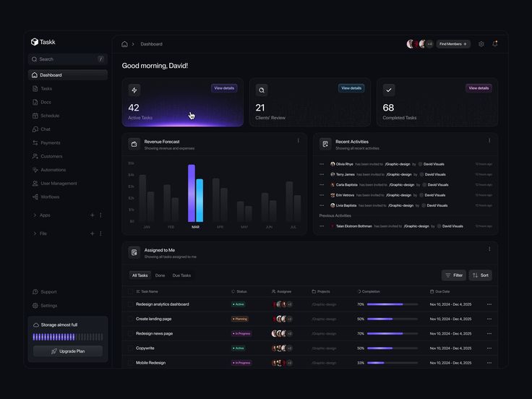Open Schedule in the sidebar
The width and height of the screenshot is (532, 399).
(x=50, y=116)
